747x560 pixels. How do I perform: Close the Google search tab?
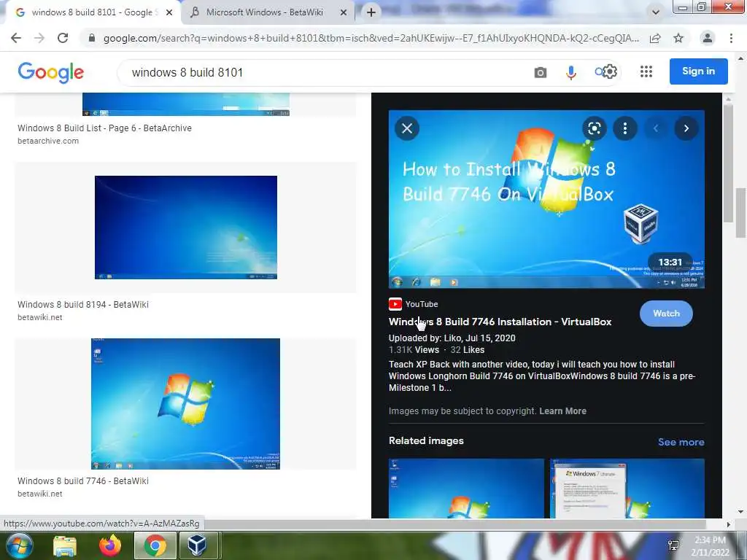[x=169, y=12]
